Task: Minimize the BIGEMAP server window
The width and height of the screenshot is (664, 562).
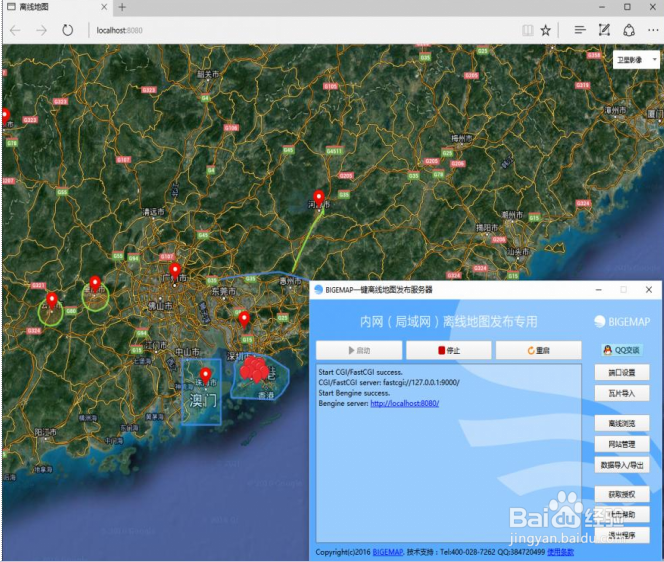Action: pos(598,290)
